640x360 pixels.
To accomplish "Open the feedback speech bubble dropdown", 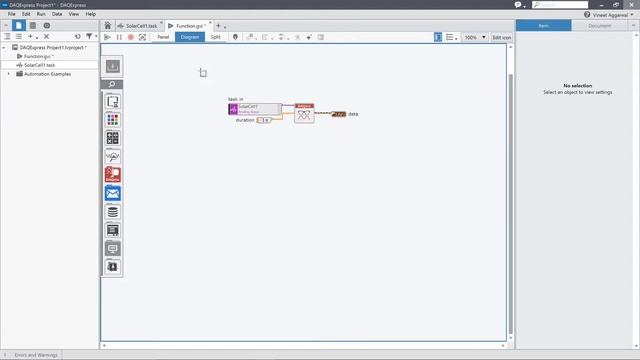I will click(520, 4).
